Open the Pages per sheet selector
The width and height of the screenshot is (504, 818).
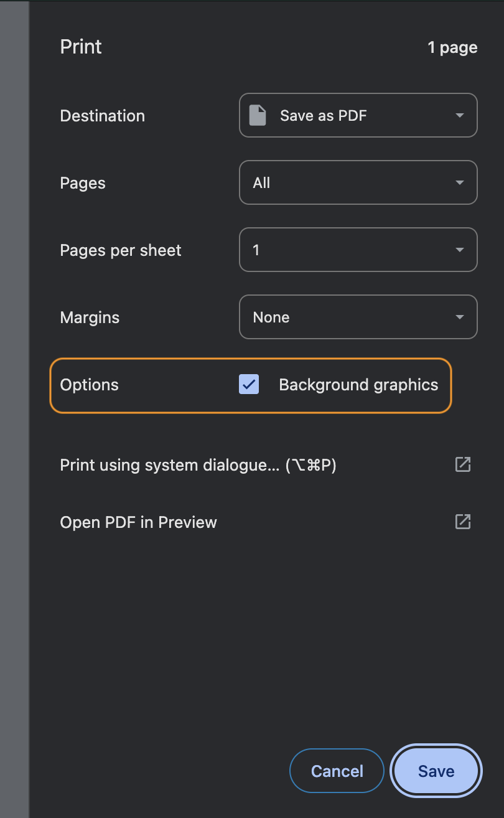358,250
